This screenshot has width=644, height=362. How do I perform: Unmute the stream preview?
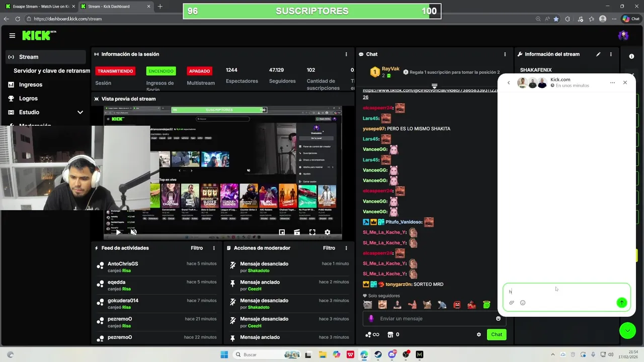click(133, 232)
